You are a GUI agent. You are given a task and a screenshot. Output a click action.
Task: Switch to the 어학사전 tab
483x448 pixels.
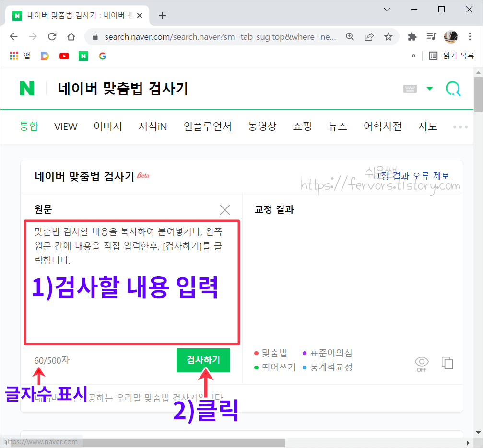[x=383, y=126]
